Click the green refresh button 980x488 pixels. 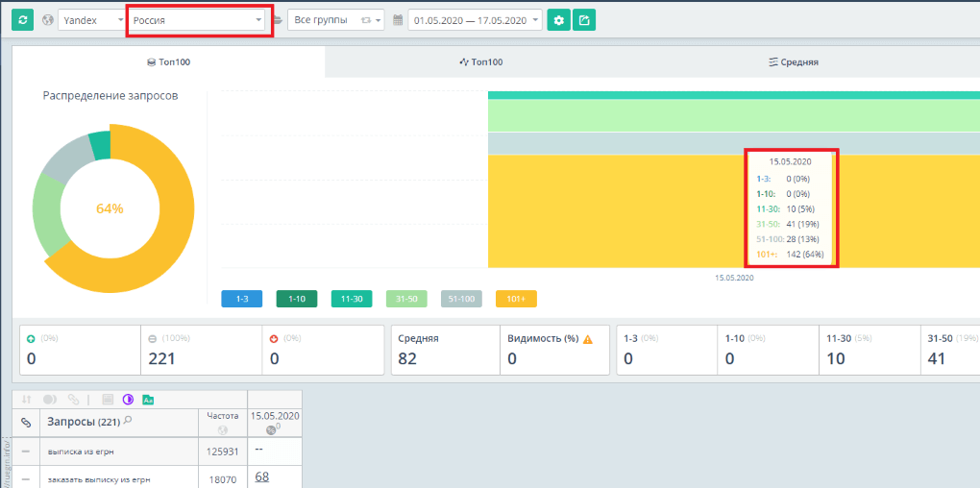[x=22, y=20]
